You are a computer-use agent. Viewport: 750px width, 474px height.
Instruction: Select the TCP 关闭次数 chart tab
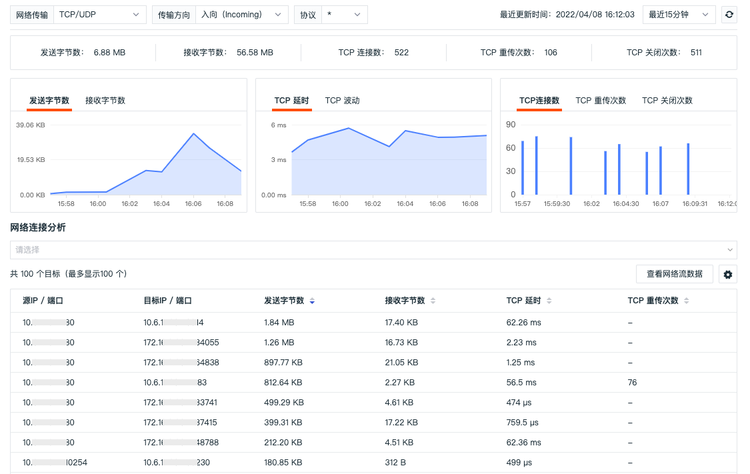[667, 101]
